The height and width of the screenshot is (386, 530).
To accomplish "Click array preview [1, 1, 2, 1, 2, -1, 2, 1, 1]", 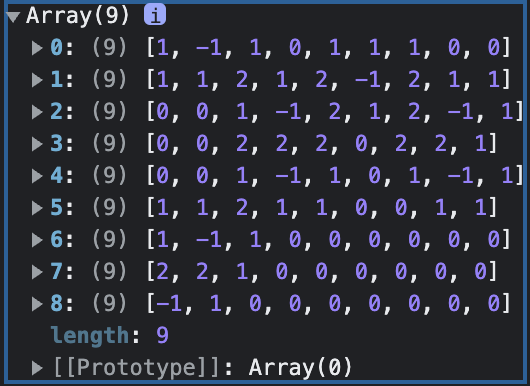I will [x=328, y=80].
